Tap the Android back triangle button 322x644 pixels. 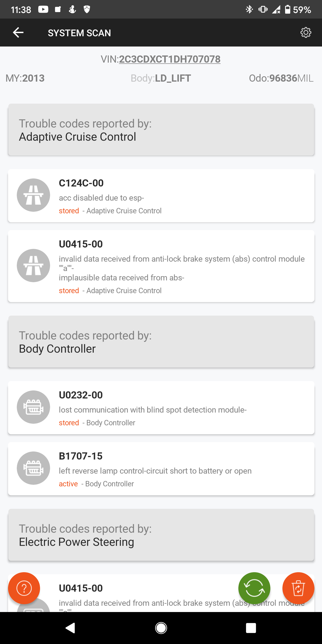coord(70,628)
